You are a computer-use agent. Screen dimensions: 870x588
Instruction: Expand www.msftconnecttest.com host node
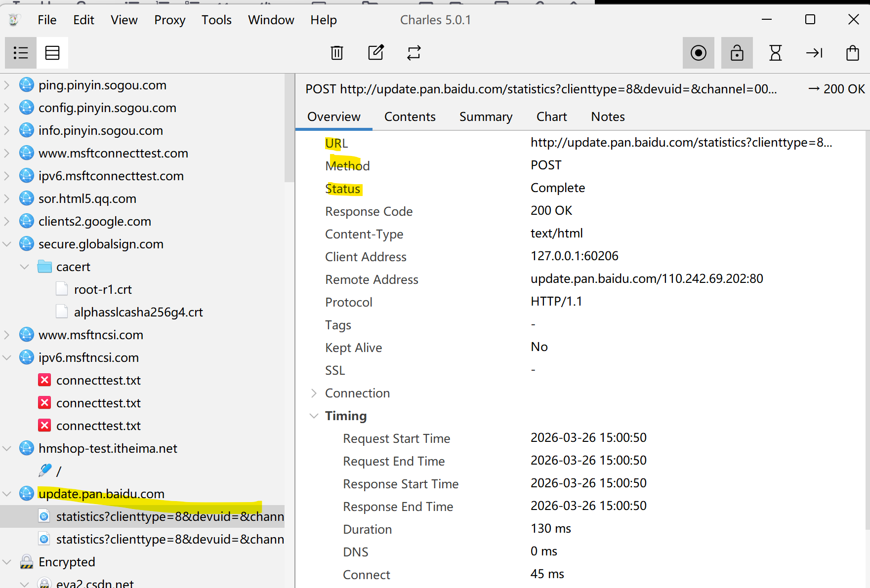(x=7, y=153)
